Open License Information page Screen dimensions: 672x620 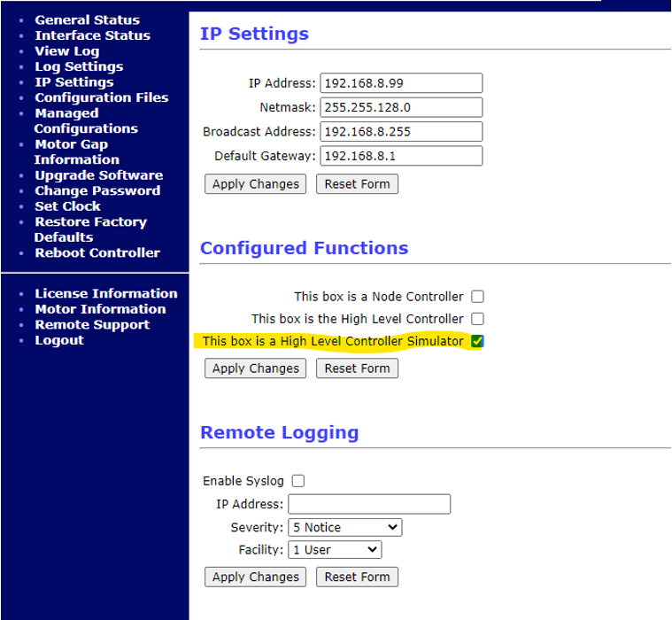(x=106, y=294)
